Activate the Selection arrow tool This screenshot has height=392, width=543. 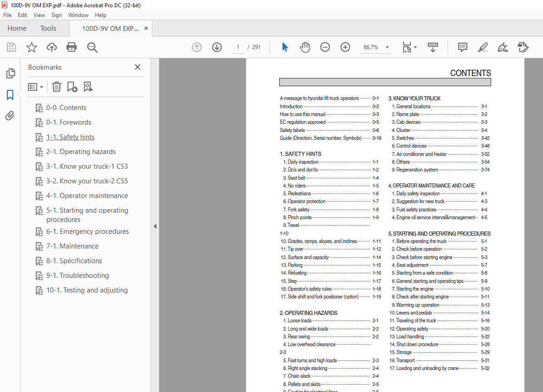pos(285,47)
